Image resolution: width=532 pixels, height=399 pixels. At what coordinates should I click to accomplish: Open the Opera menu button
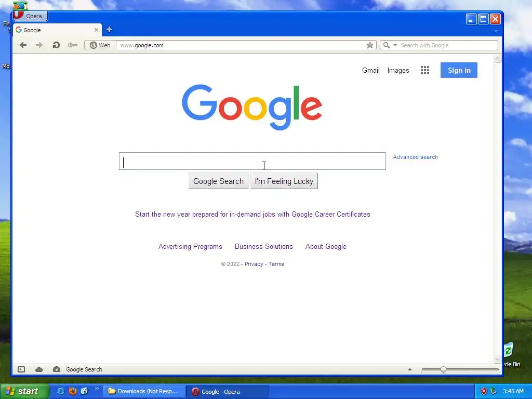pos(30,16)
